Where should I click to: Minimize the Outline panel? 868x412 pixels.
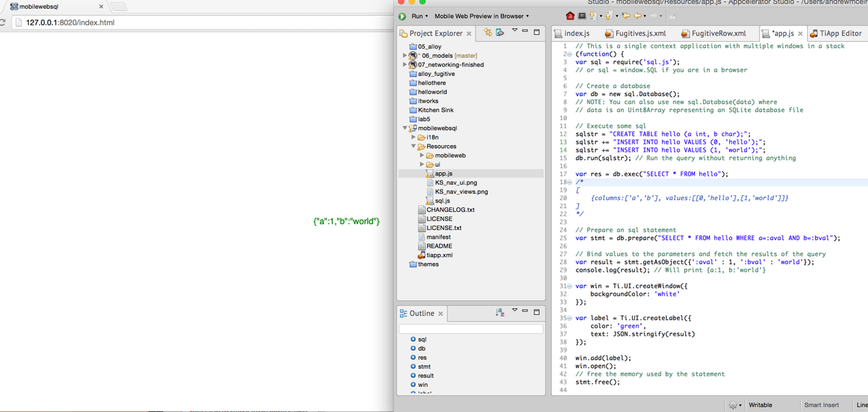[x=526, y=312]
